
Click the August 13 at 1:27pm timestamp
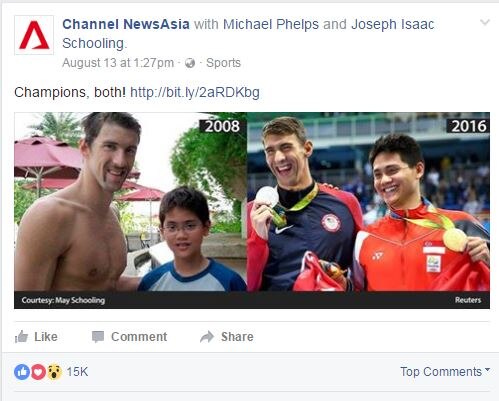pyautogui.click(x=118, y=63)
